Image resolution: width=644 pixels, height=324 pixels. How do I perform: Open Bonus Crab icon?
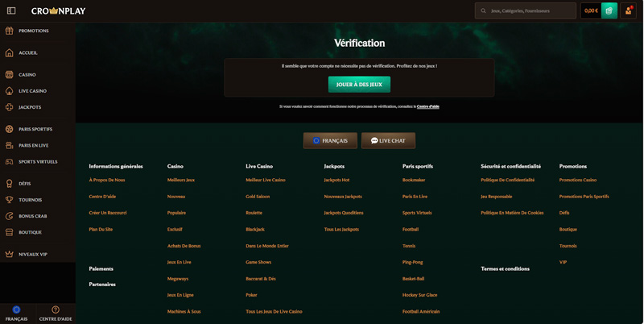[9, 216]
